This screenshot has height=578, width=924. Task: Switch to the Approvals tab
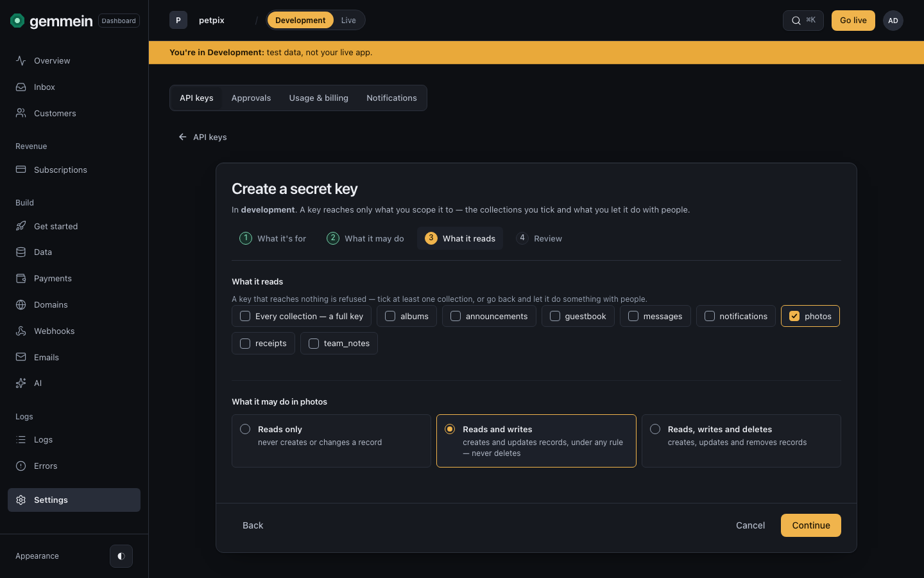pyautogui.click(x=251, y=98)
